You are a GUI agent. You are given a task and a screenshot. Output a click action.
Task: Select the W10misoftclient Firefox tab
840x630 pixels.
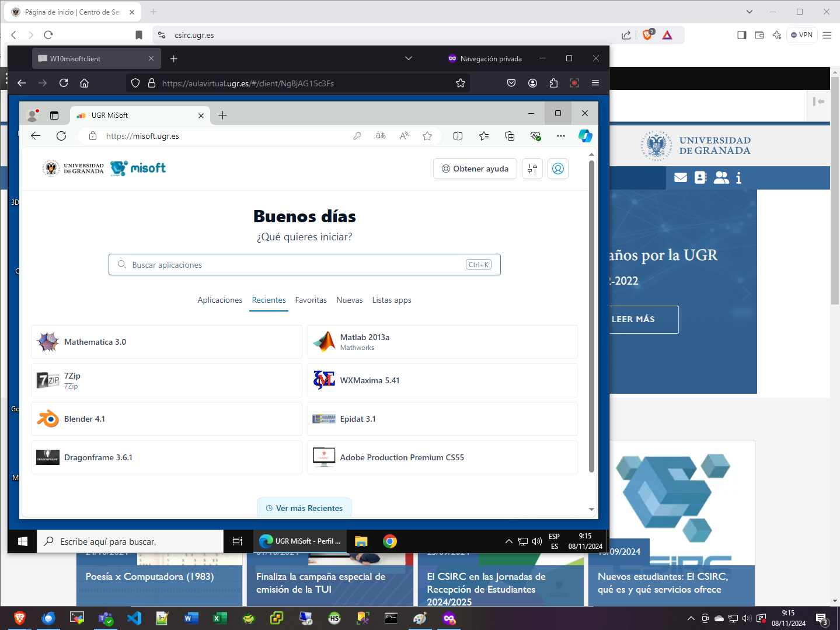pyautogui.click(x=95, y=58)
